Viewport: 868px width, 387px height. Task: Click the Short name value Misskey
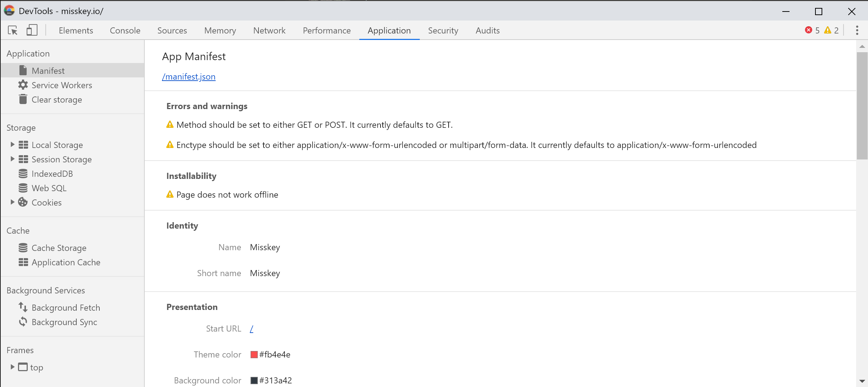[x=265, y=273]
